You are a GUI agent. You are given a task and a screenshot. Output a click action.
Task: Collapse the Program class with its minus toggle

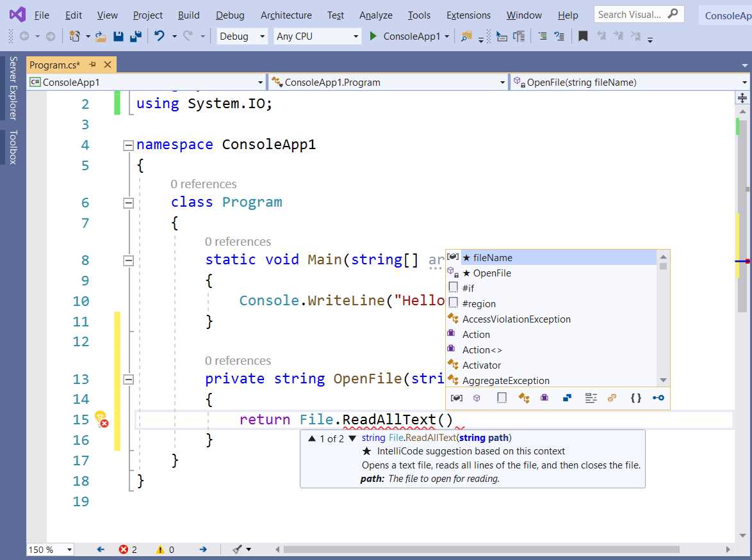click(128, 202)
